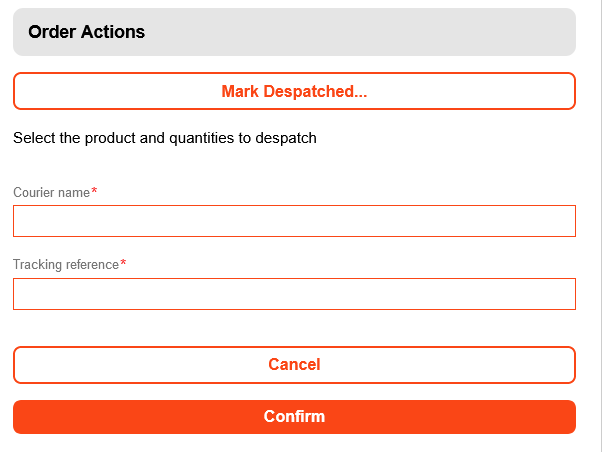Click the right-edge vertical scrollbar line
The height and width of the screenshot is (452, 602).
600,226
